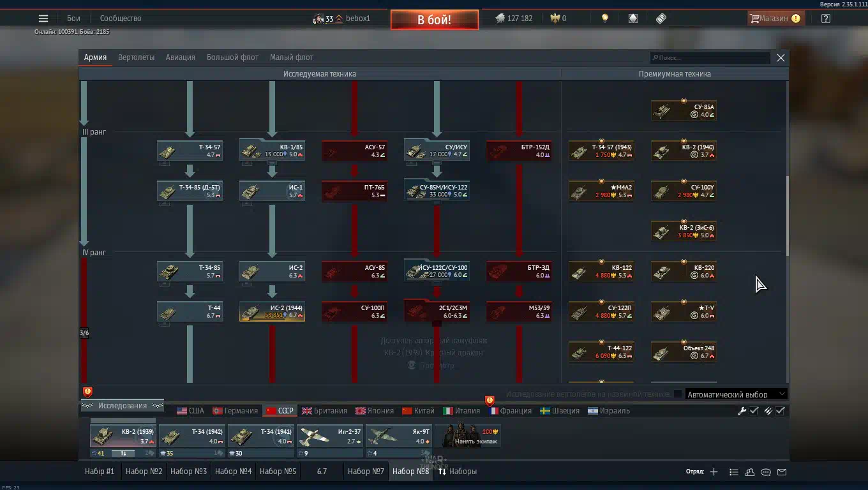Expand the СУ-85М/ИСУ-122 group
868x490 pixels.
(x=437, y=191)
